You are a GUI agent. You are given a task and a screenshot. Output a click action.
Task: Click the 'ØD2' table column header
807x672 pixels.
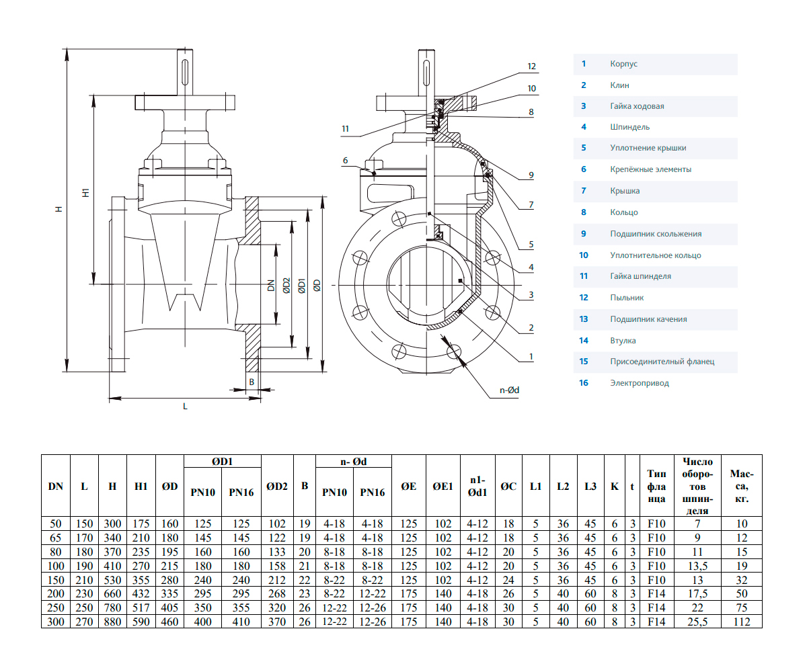(276, 487)
